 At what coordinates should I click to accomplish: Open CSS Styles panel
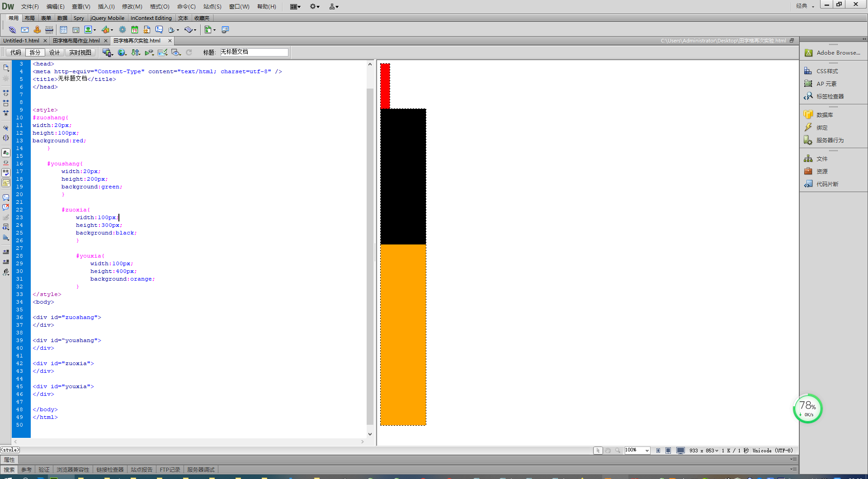827,71
